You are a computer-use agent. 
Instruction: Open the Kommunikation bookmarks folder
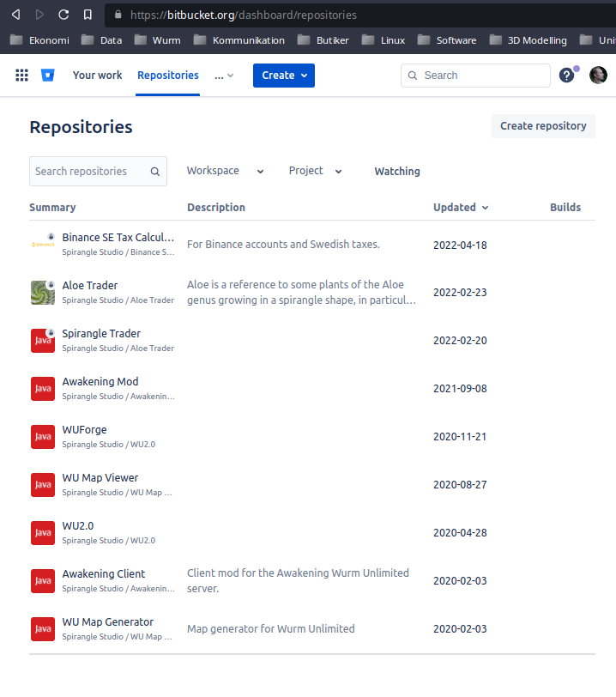click(x=239, y=40)
